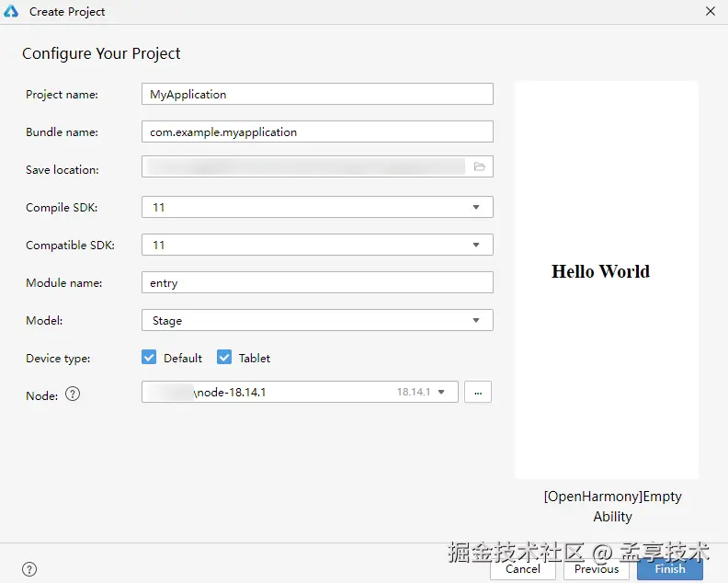The width and height of the screenshot is (728, 583).
Task: Toggle the Default device type checkbox
Action: point(149,357)
